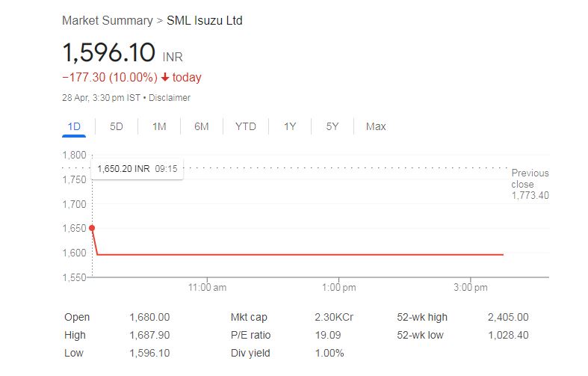Click the 1:00 pm axis marker
The image size is (588, 376).
click(338, 288)
